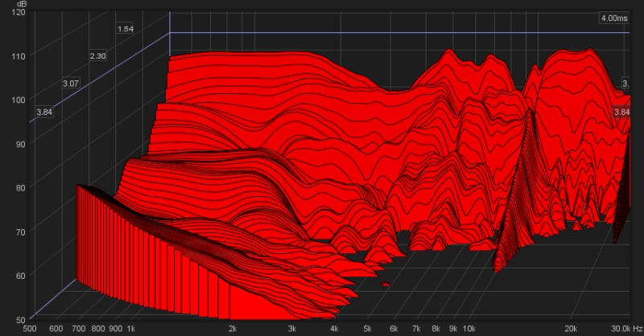Select the 1.54 time slice label
644x336 pixels.
[x=126, y=29]
